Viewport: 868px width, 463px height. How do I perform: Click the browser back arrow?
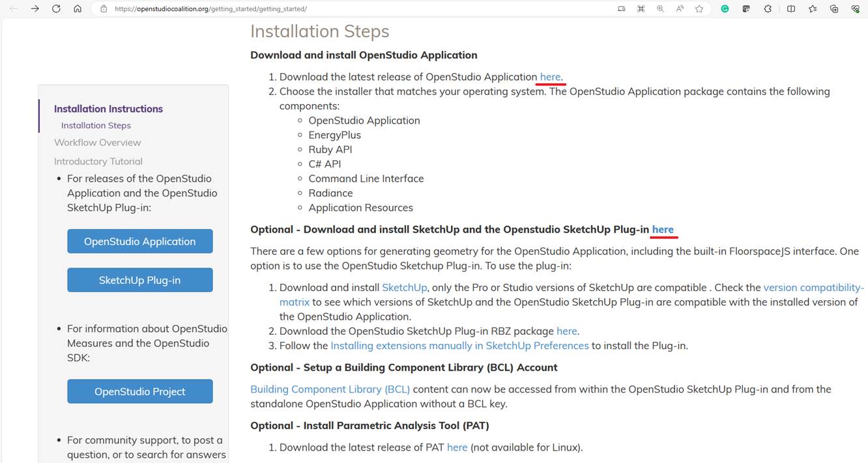(14, 9)
